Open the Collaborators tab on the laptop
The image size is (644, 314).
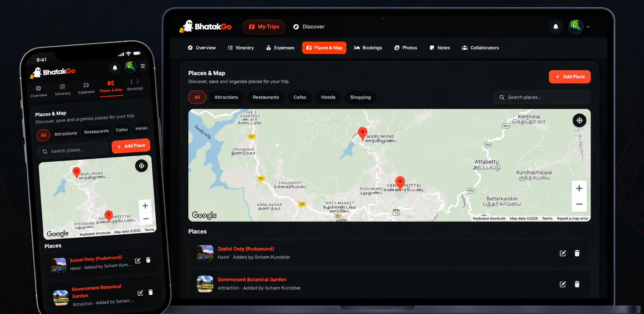point(480,48)
